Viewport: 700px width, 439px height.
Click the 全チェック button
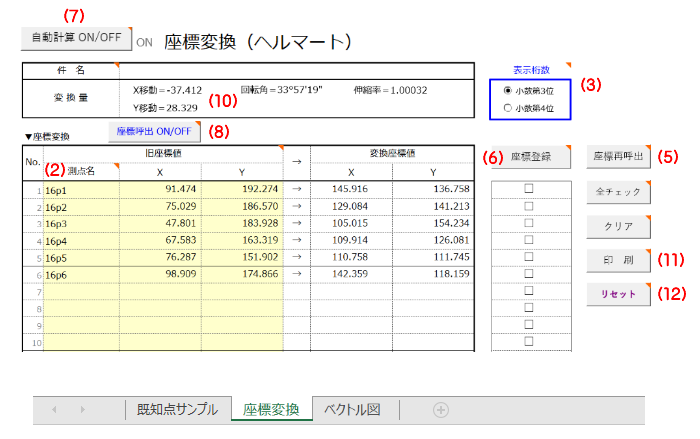pyautogui.click(x=618, y=191)
